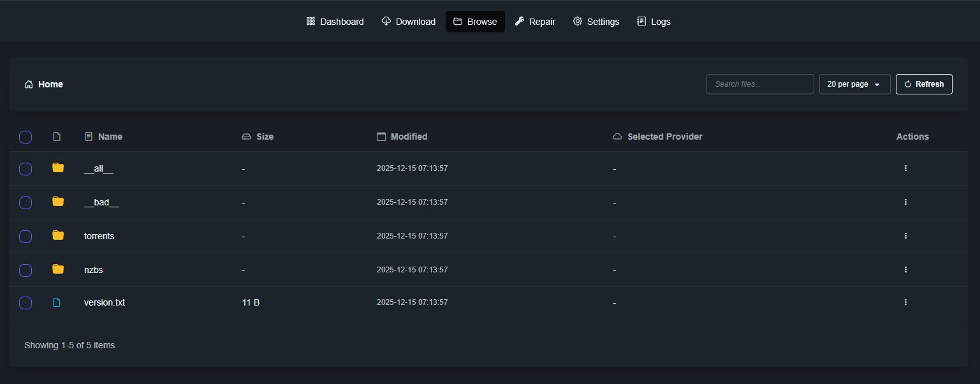Tick the version.txt row checkbox

tap(26, 303)
